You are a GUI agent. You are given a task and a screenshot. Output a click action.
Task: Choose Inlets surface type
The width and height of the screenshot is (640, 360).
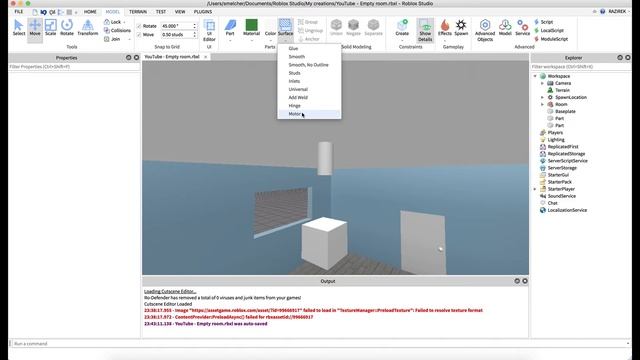tap(309, 81)
